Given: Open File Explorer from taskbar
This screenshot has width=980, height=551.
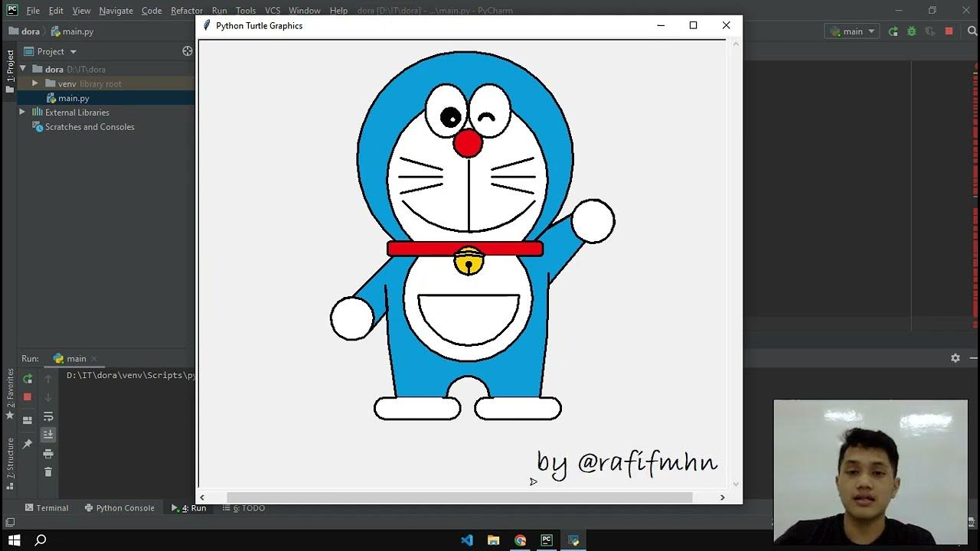Looking at the screenshot, I should (x=494, y=540).
